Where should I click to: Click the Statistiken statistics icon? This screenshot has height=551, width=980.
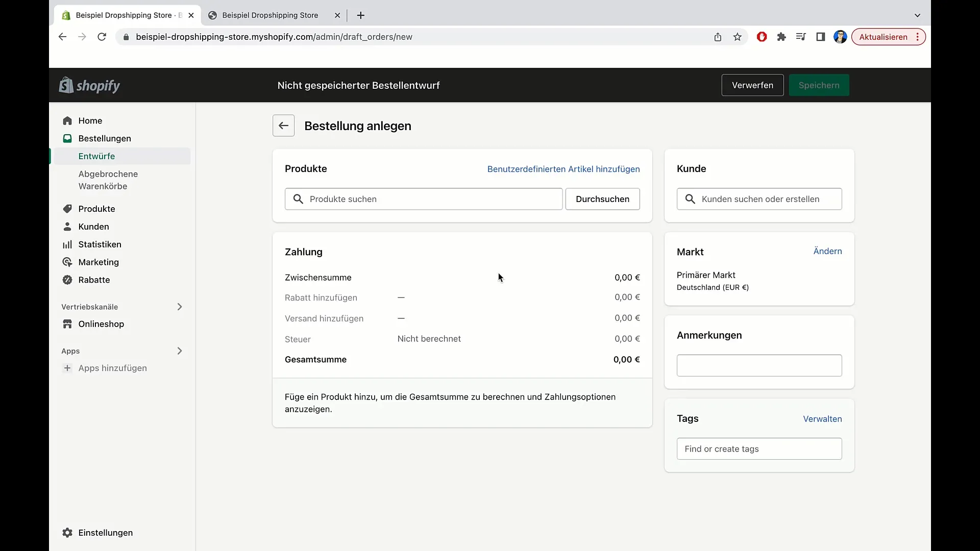(67, 244)
